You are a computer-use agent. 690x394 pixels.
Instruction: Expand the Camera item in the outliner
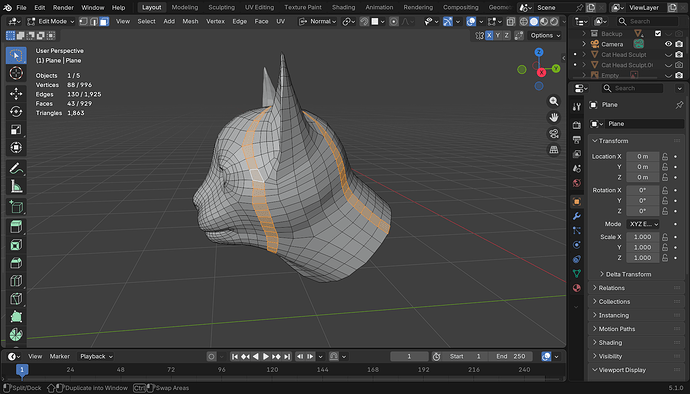coord(584,44)
